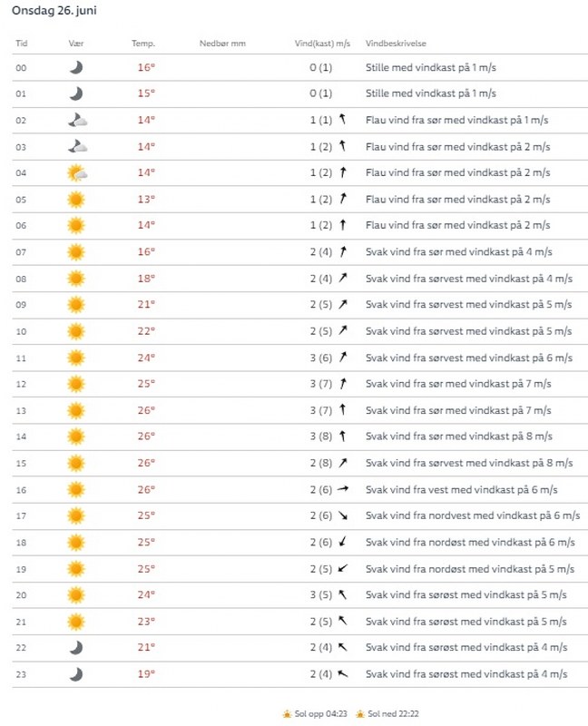This screenshot has width=588, height=726.
Task: Click the wind direction arrow at hour 19
Action: click(x=343, y=568)
